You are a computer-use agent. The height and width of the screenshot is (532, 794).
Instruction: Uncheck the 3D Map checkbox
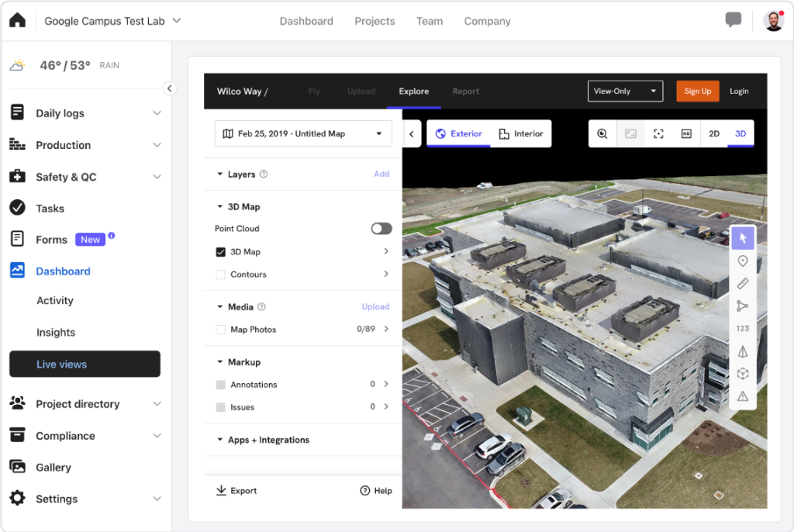point(221,252)
